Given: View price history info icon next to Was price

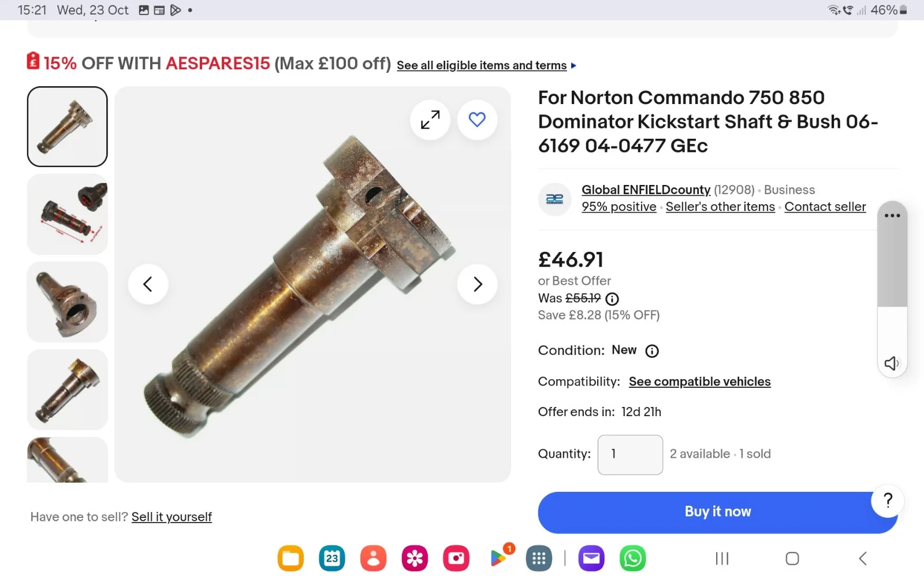Looking at the screenshot, I should 612,299.
